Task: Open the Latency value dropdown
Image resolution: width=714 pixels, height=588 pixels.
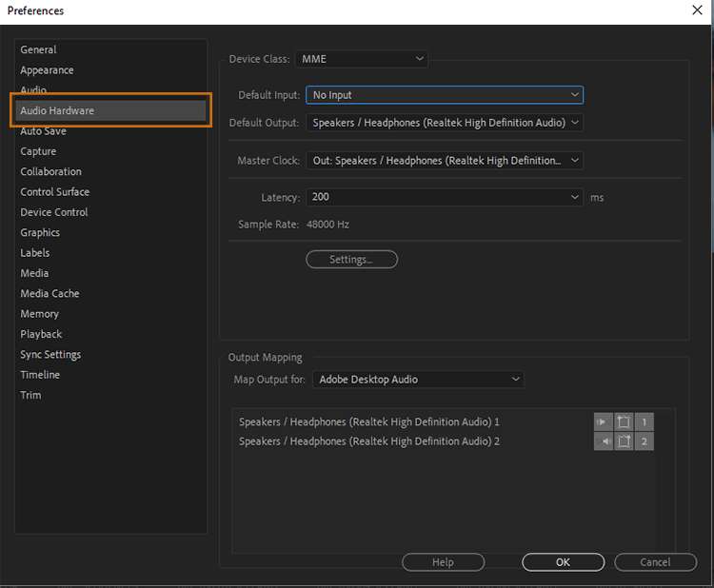Action: [x=444, y=197]
